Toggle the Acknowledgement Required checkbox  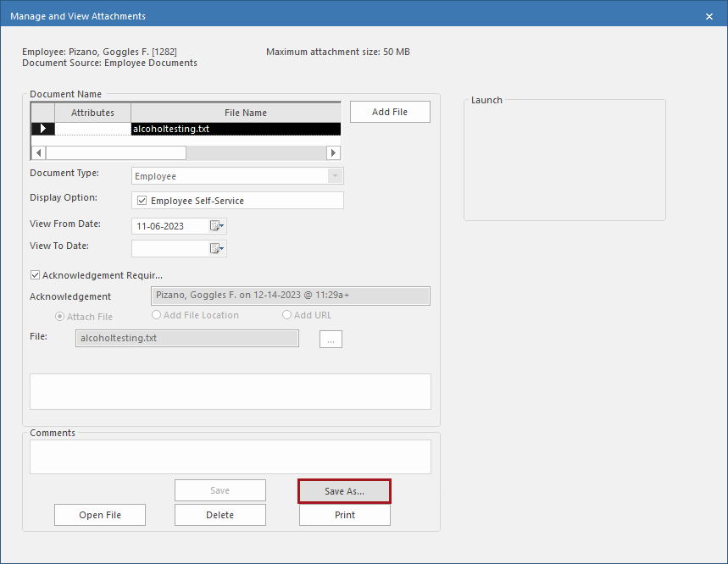35,274
